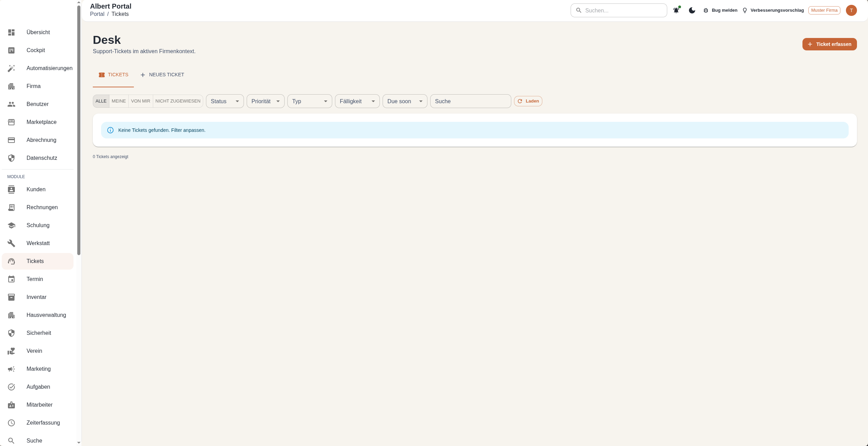Screen dimensions: 868x446
Task: Click the Werkstatt wrench icon
Action: coord(11,243)
